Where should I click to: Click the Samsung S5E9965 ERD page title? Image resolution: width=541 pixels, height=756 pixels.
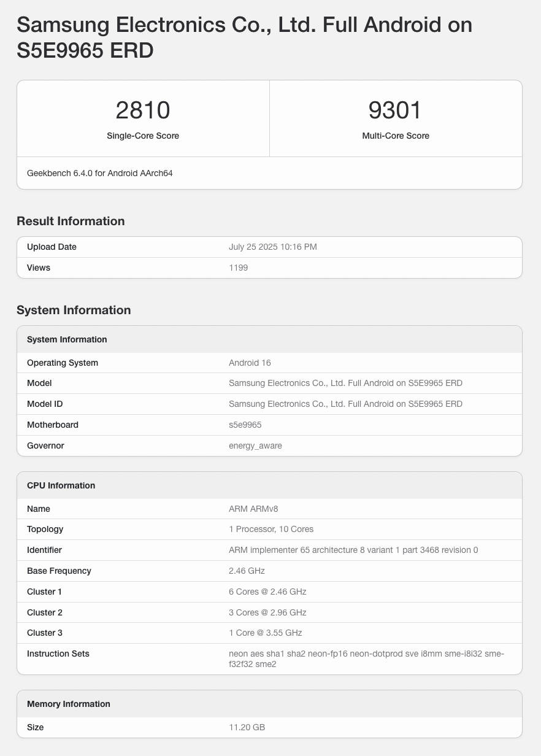(244, 37)
